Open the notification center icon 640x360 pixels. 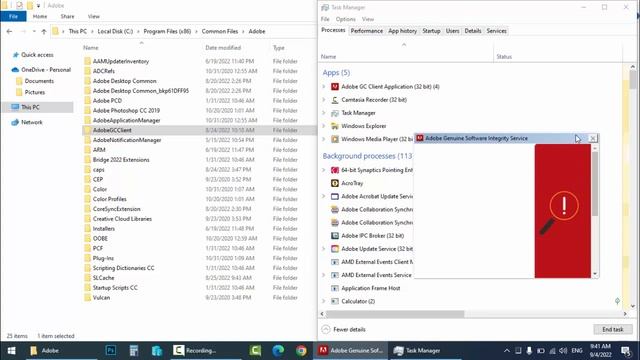click(626, 350)
